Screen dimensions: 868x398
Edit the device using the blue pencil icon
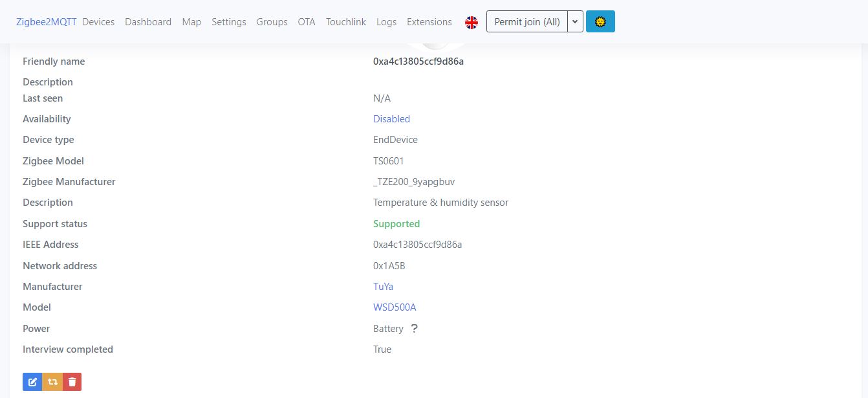pos(32,381)
